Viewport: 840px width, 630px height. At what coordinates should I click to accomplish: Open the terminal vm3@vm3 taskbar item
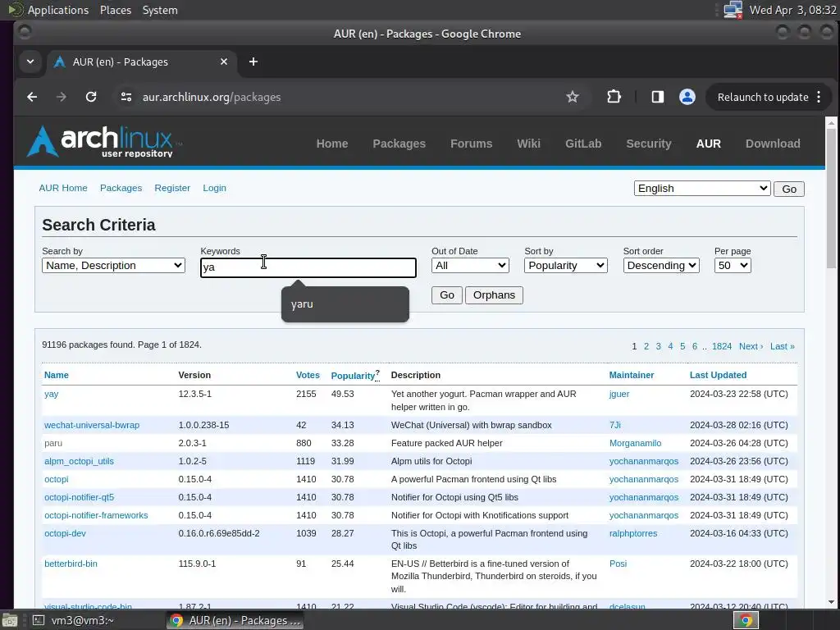(73, 620)
